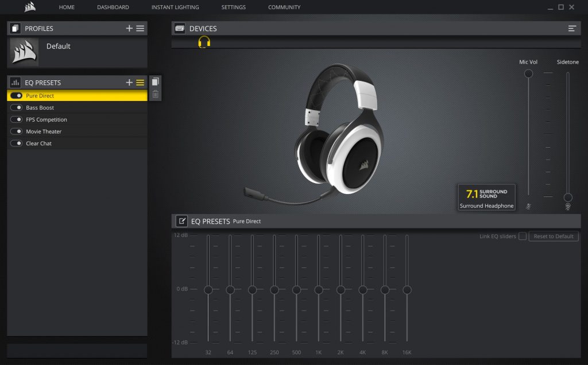Click the EQ Presets edit pencil icon
This screenshot has width=588, height=365.
[181, 221]
